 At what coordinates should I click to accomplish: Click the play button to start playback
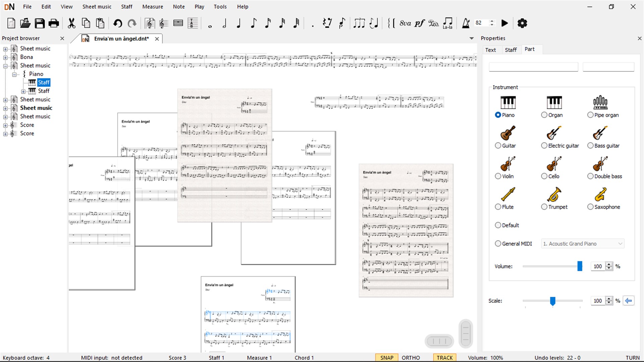505,23
